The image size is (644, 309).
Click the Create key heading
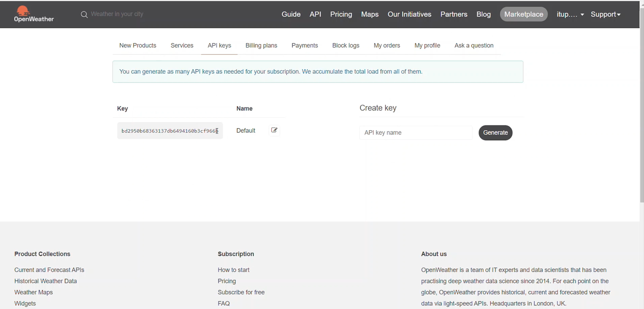tap(378, 108)
